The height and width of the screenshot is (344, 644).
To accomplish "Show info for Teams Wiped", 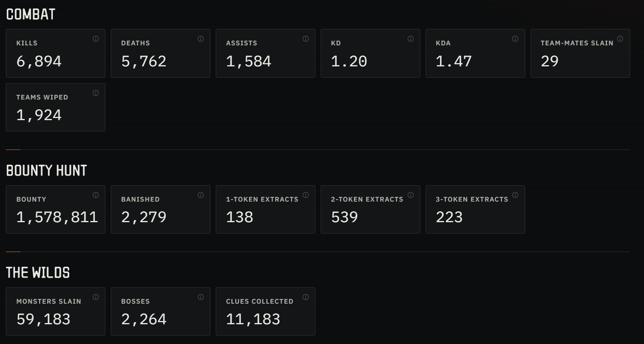I will (x=96, y=93).
